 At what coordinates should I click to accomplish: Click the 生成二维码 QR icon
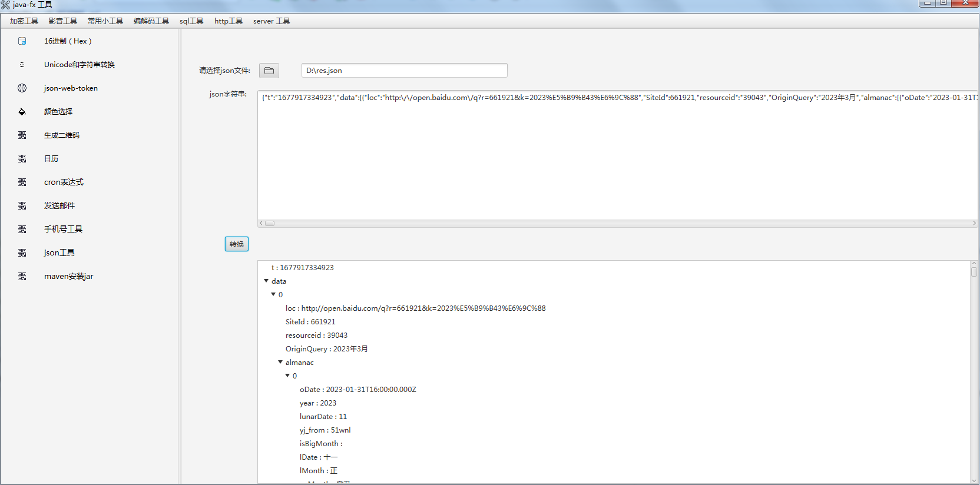click(x=22, y=135)
